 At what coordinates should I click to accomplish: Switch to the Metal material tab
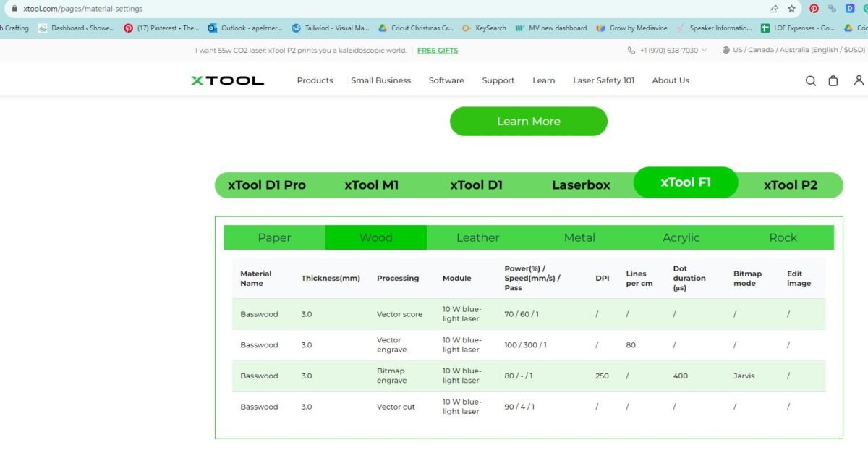click(x=579, y=237)
